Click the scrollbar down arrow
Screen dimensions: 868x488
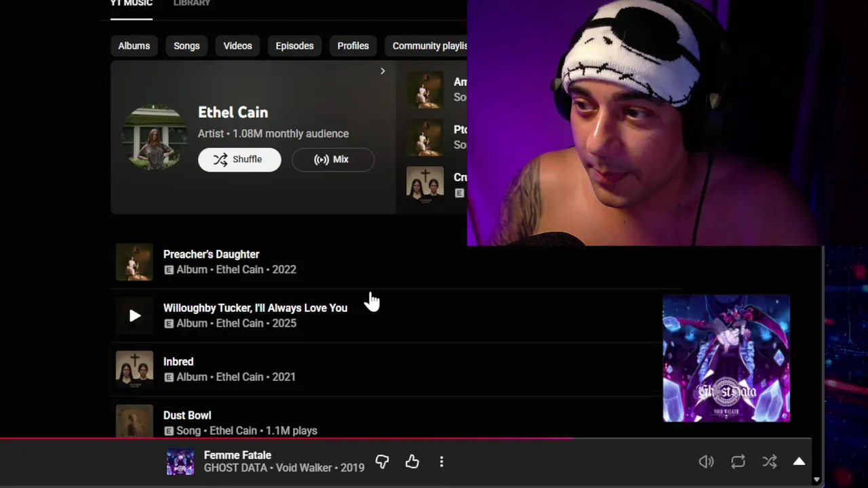coord(816,480)
